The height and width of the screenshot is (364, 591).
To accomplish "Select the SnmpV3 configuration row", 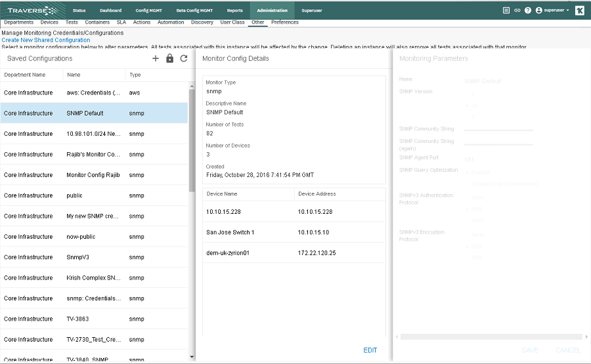I will (x=94, y=257).
